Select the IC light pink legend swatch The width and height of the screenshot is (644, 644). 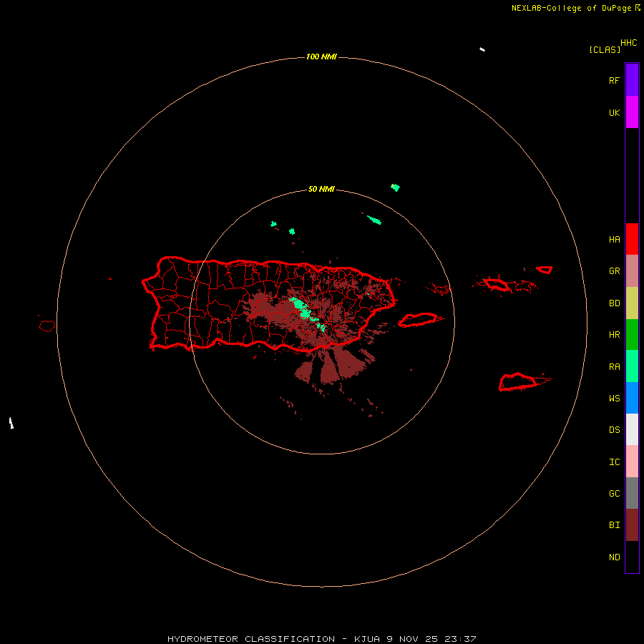pyautogui.click(x=632, y=462)
